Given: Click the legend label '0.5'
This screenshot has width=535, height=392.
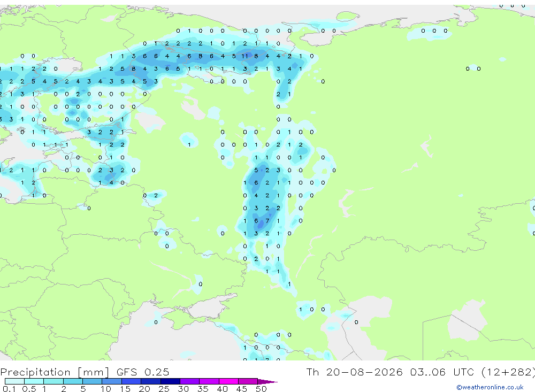Looking at the screenshot, I should coord(29,389).
